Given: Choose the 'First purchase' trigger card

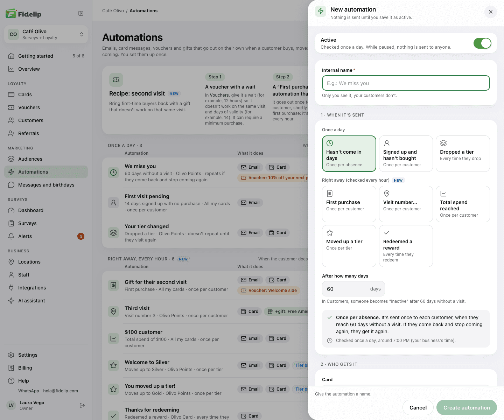Looking at the screenshot, I should pos(349,204).
